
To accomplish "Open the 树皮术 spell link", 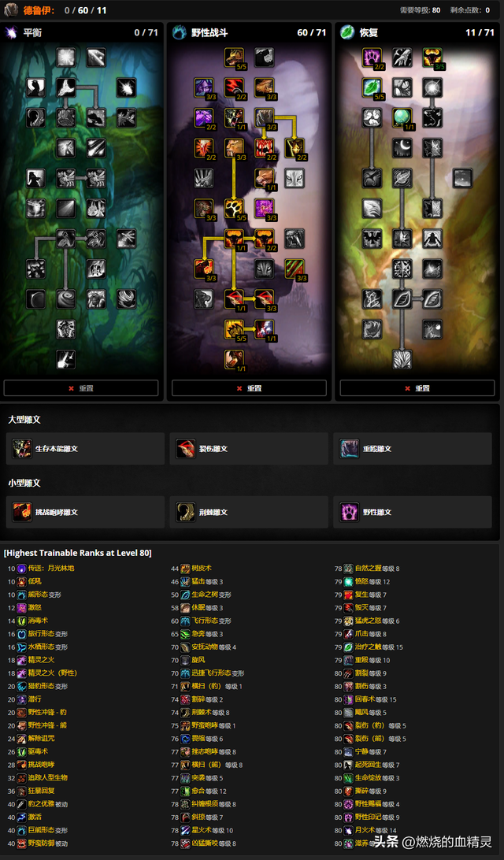I will point(202,569).
